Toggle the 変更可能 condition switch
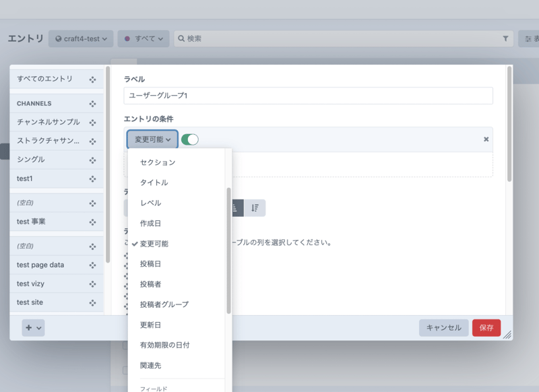Image resolution: width=539 pixels, height=392 pixels. tap(190, 139)
